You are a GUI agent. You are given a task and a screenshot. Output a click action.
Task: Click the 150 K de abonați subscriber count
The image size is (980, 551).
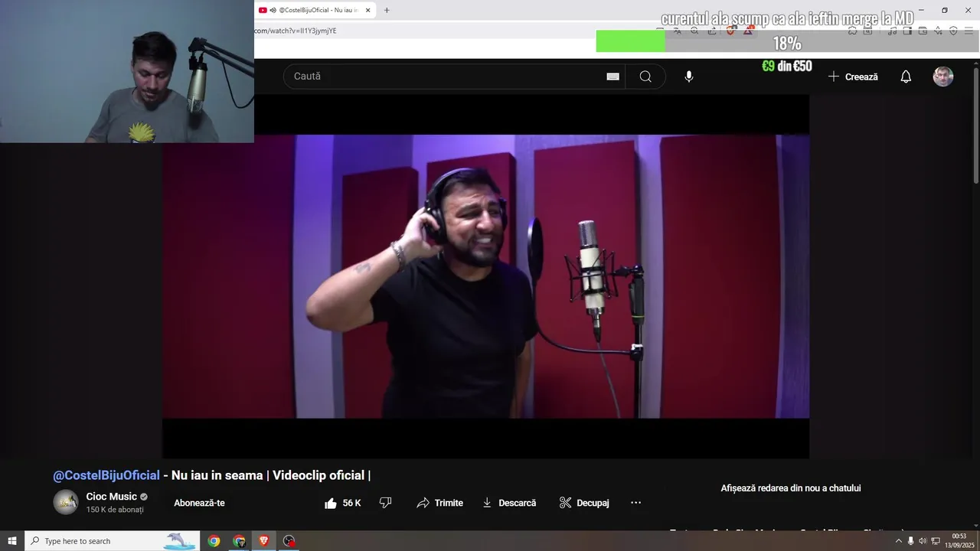tap(115, 510)
